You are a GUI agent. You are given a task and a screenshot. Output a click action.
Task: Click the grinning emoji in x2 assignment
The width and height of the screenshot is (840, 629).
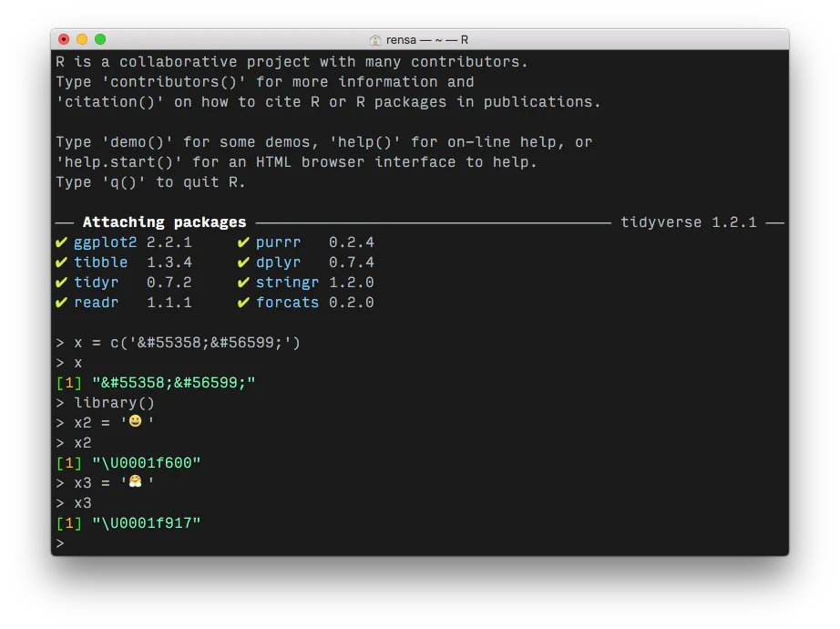click(135, 422)
